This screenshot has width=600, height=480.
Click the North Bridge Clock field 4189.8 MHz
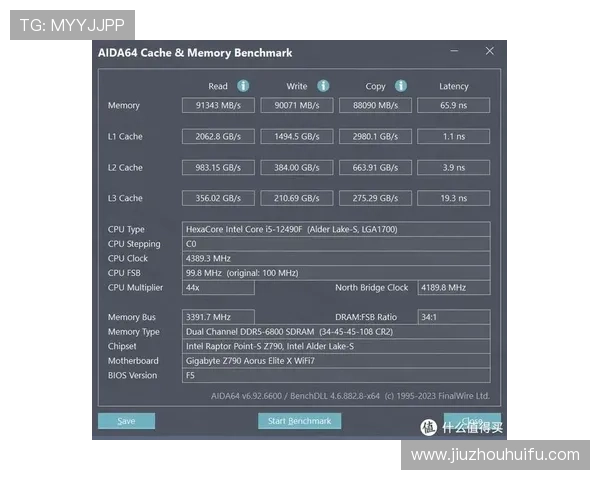click(454, 287)
